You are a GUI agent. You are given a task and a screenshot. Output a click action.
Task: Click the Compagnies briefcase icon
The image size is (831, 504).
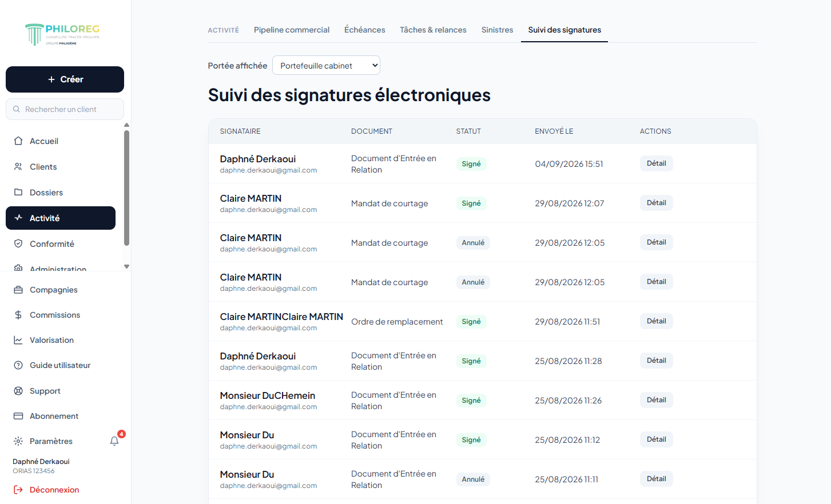click(18, 290)
